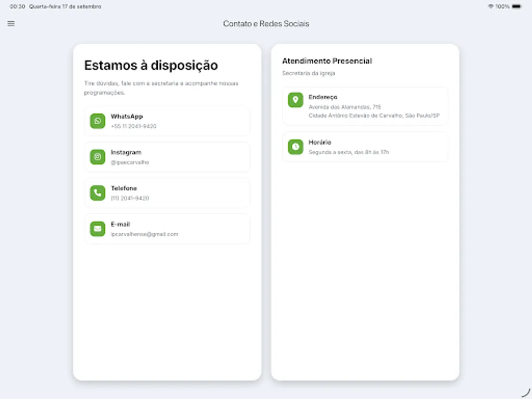The height and width of the screenshot is (399, 532).
Task: Open the hamburger navigation menu
Action: pyautogui.click(x=11, y=23)
